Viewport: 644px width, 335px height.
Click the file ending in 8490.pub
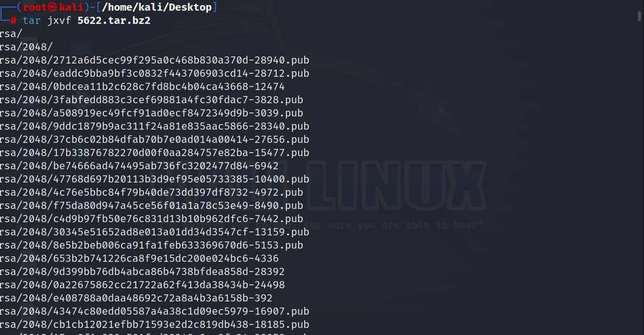(x=150, y=205)
